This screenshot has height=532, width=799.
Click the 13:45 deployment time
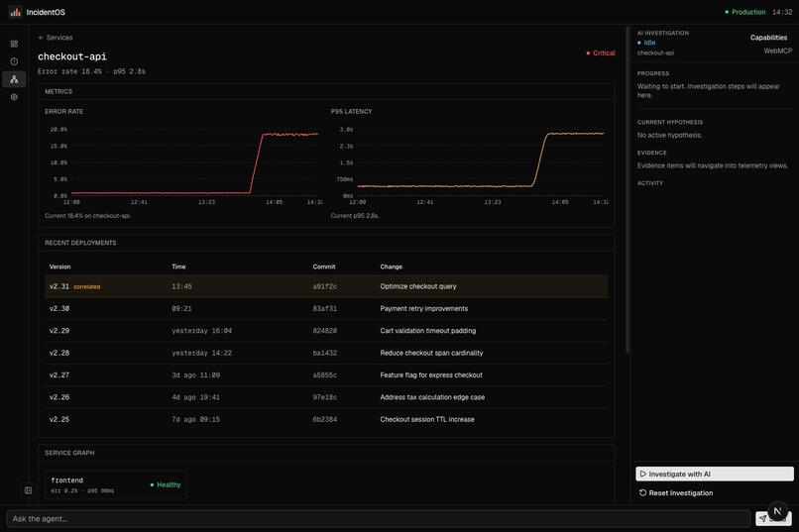pyautogui.click(x=182, y=286)
